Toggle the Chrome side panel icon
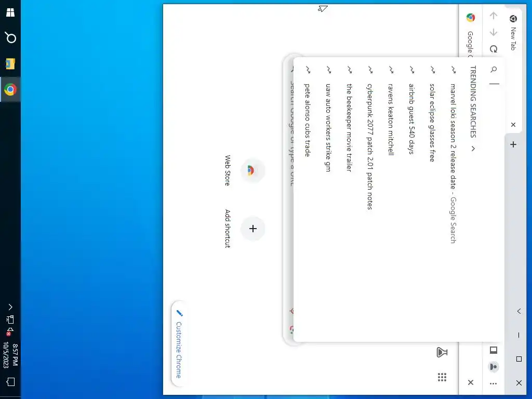532x399 pixels. coord(494,350)
